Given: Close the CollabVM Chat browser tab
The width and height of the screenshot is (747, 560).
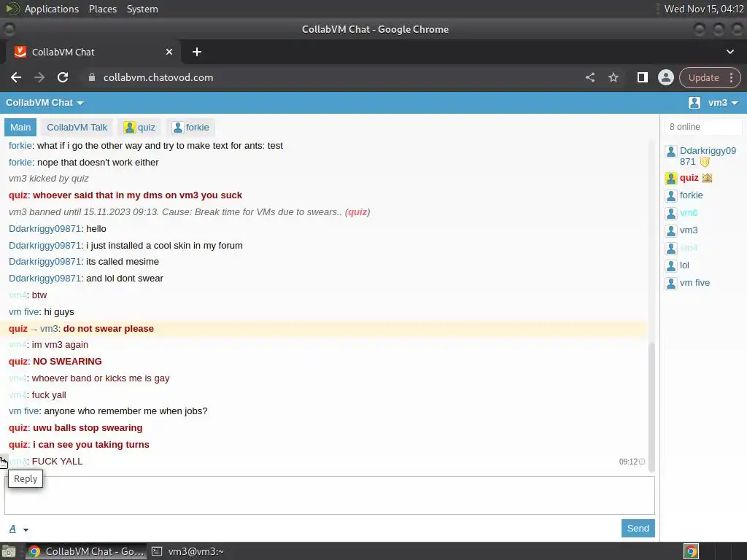Looking at the screenshot, I should tap(169, 52).
